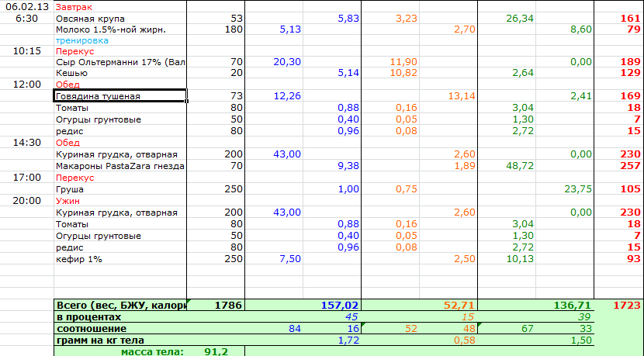Click the Сыр Ольтерманни 17% cell
Screen dimensions: 644x356
point(120,61)
